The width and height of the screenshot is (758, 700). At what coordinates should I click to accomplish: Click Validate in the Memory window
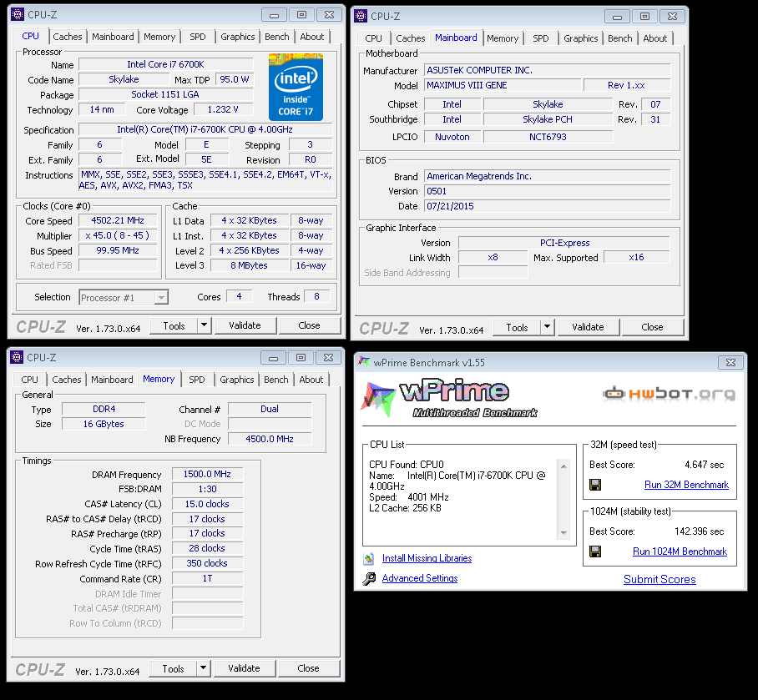click(244, 668)
